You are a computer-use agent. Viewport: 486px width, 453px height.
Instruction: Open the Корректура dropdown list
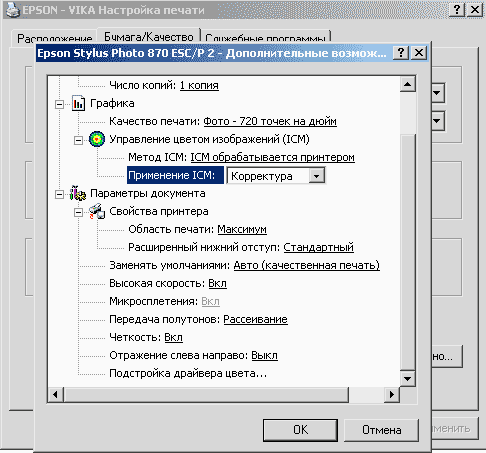tap(316, 176)
